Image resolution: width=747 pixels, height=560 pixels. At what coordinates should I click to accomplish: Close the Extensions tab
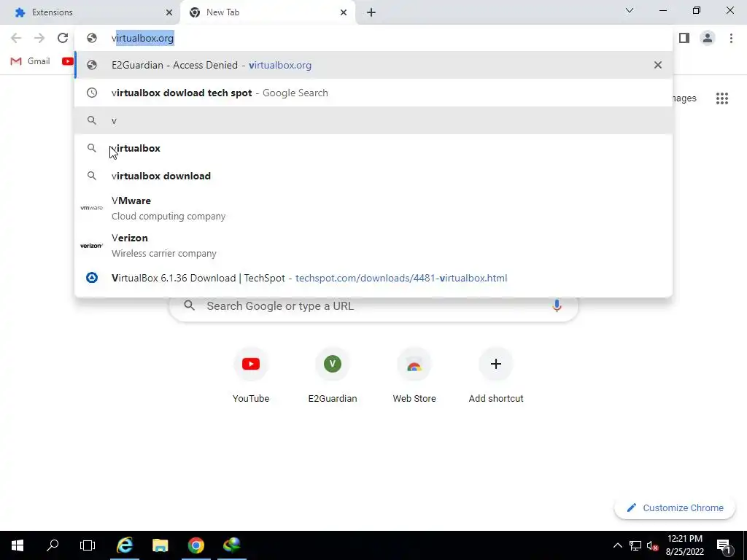(169, 12)
